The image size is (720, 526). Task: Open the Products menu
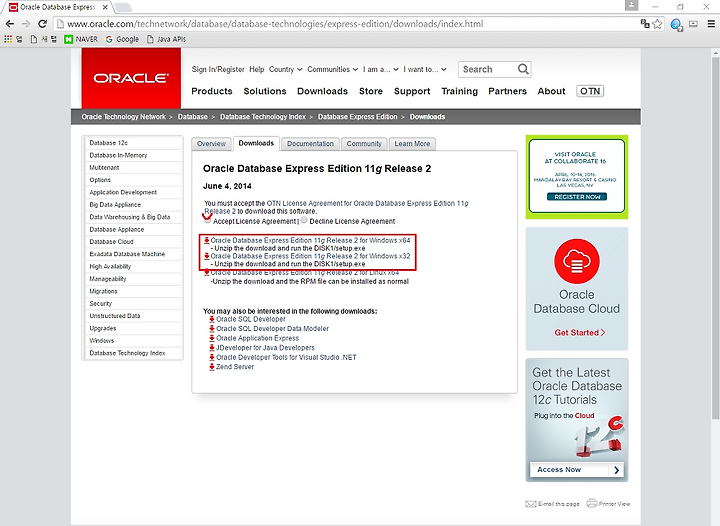pyautogui.click(x=212, y=91)
